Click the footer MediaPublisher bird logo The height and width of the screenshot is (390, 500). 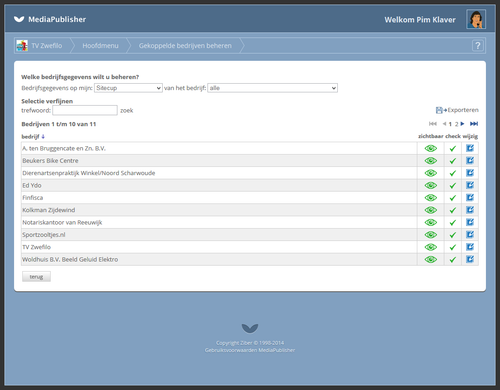250,328
